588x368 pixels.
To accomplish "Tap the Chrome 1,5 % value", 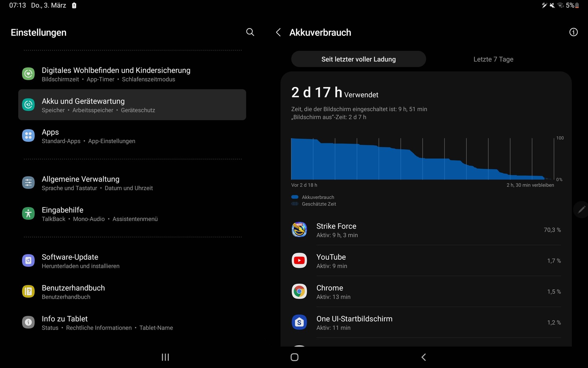I will (x=554, y=291).
